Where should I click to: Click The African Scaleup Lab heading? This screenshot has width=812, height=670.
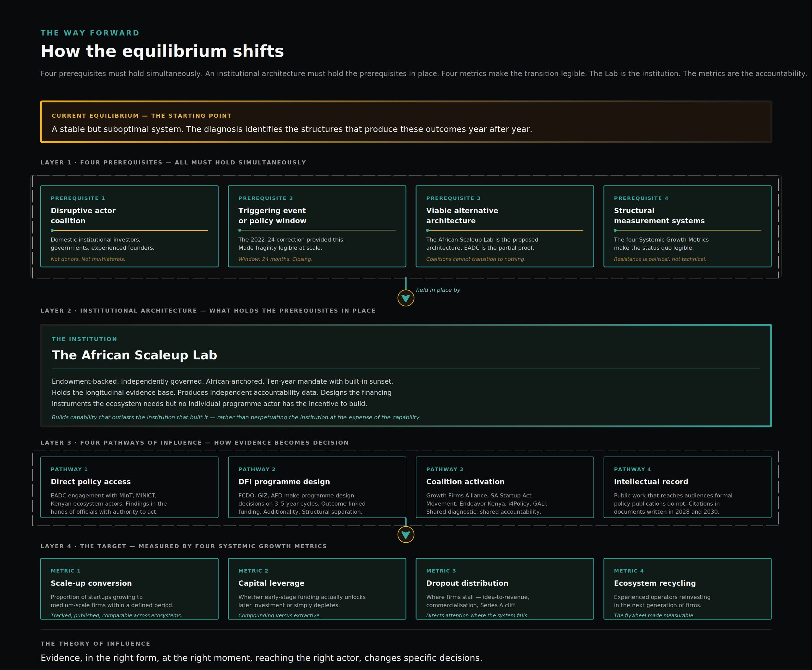134,355
